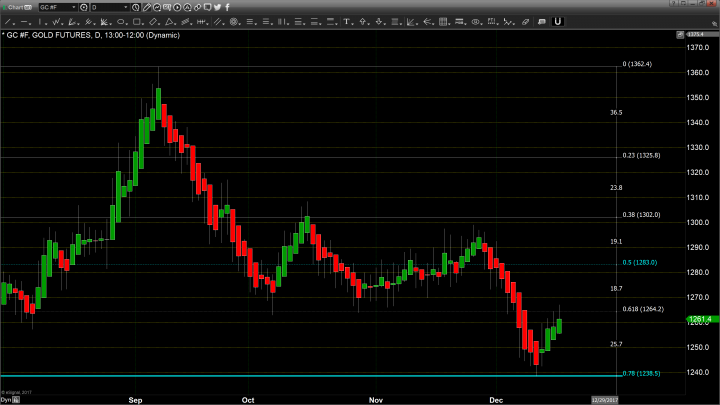The height and width of the screenshot is (405, 720).
Task: Click the help question mark button
Action: click(672, 4)
